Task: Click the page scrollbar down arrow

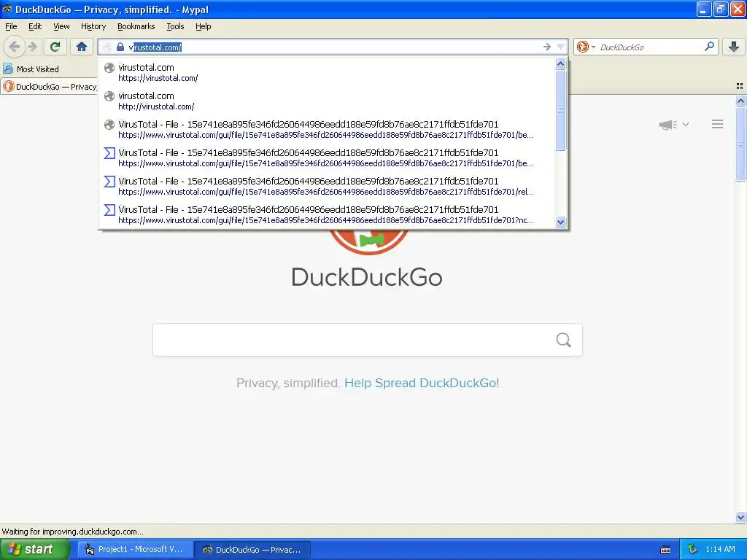Action: (740, 517)
